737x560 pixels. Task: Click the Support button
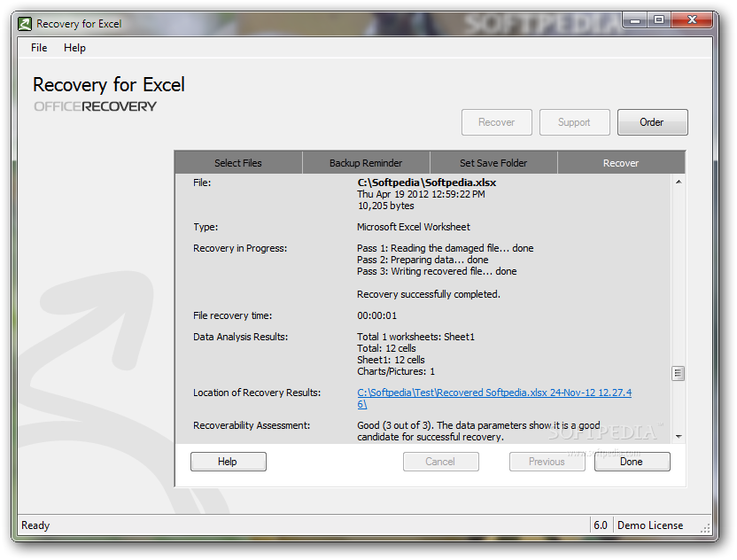(x=574, y=122)
